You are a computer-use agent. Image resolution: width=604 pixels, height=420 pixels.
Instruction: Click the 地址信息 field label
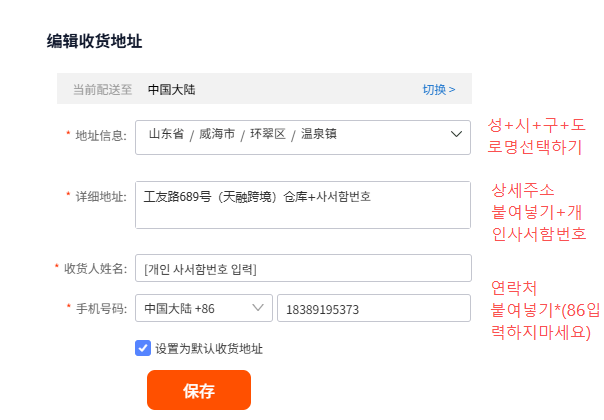click(x=101, y=136)
